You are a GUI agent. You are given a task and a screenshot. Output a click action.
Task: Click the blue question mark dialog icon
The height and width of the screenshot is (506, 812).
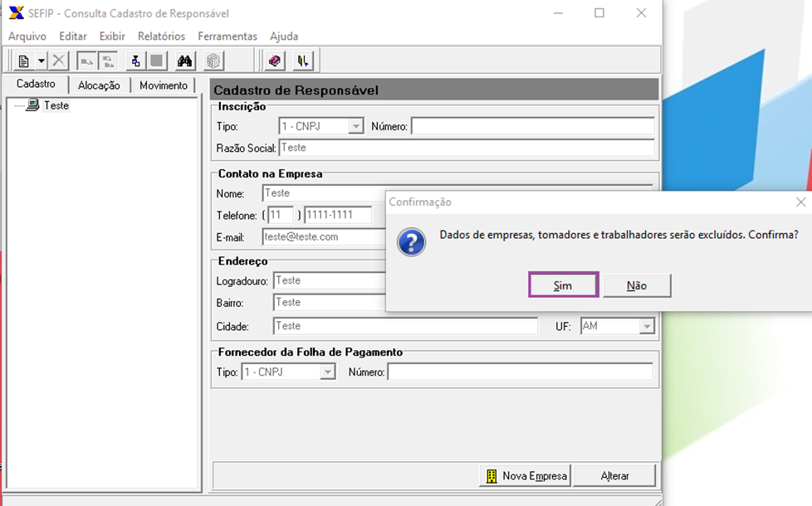click(411, 242)
